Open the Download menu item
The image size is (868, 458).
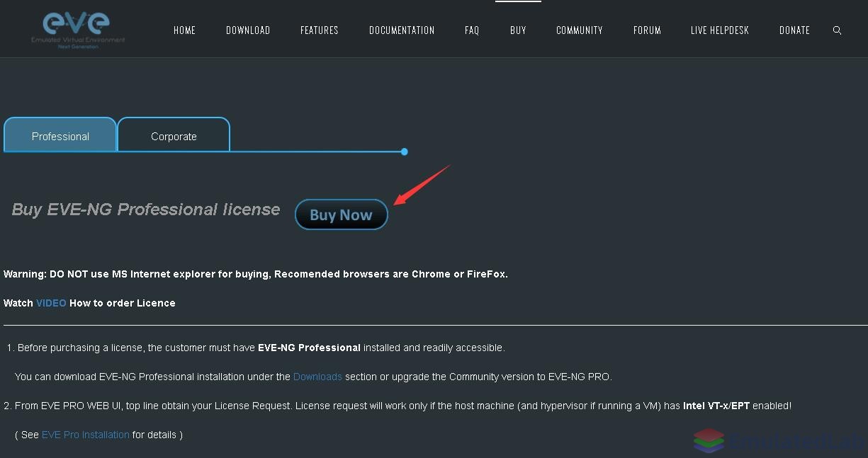[x=248, y=30]
